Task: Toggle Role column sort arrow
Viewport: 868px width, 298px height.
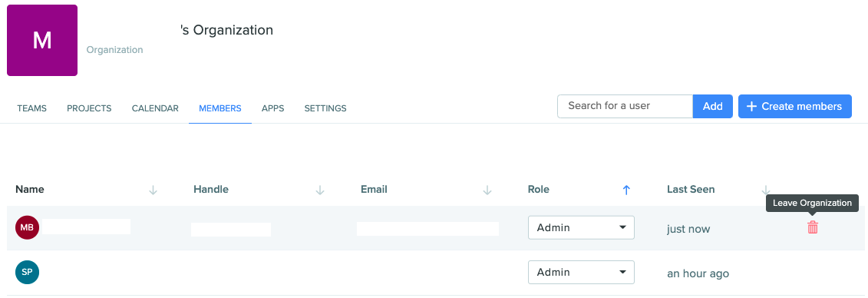Action: pos(626,190)
